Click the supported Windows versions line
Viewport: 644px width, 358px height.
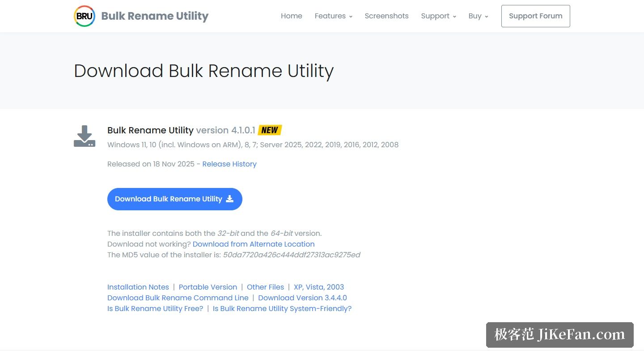point(253,145)
